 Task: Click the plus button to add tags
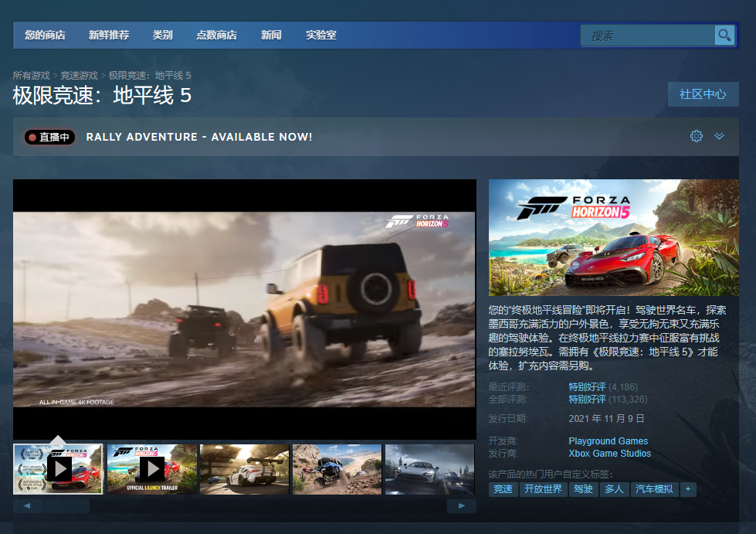pos(688,489)
